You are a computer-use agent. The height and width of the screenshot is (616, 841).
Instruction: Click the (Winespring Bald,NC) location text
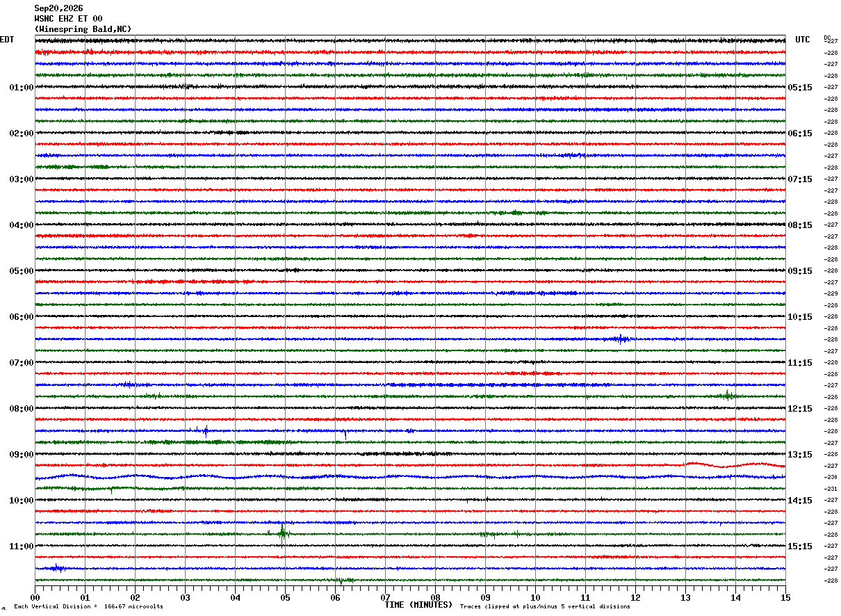pyautogui.click(x=83, y=29)
